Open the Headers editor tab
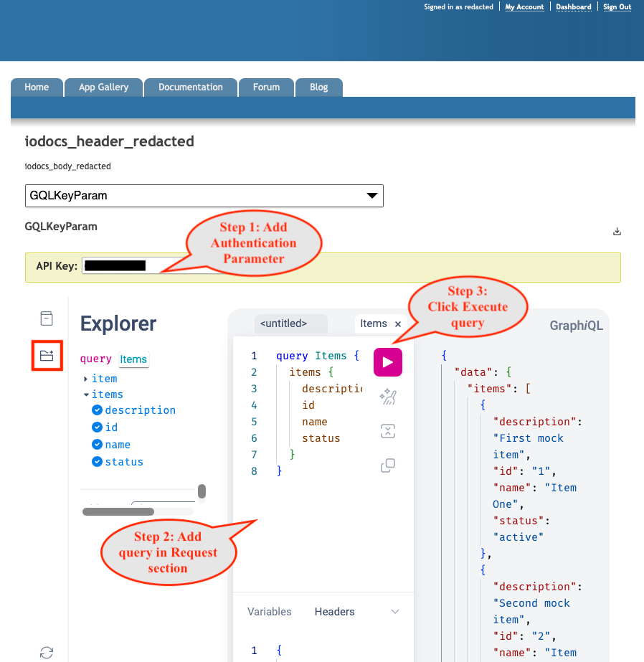The width and height of the screenshot is (644, 662). pyautogui.click(x=335, y=611)
